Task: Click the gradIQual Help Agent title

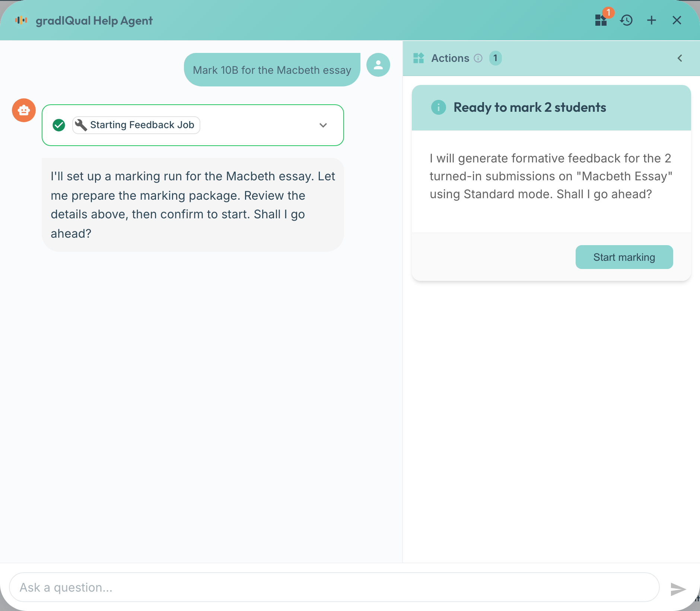Action: pyautogui.click(x=94, y=20)
